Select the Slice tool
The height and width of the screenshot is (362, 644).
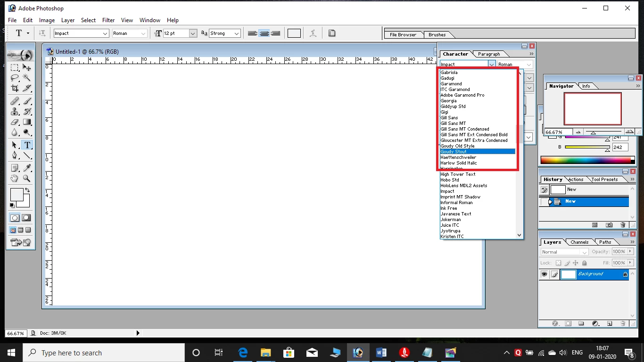point(27,88)
